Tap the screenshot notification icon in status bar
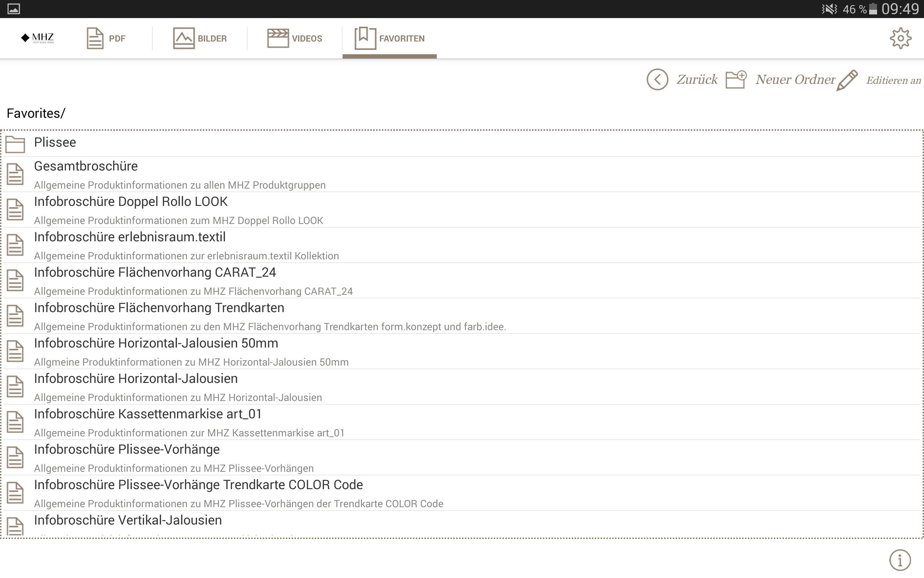The height and width of the screenshot is (578, 924). coord(13,9)
